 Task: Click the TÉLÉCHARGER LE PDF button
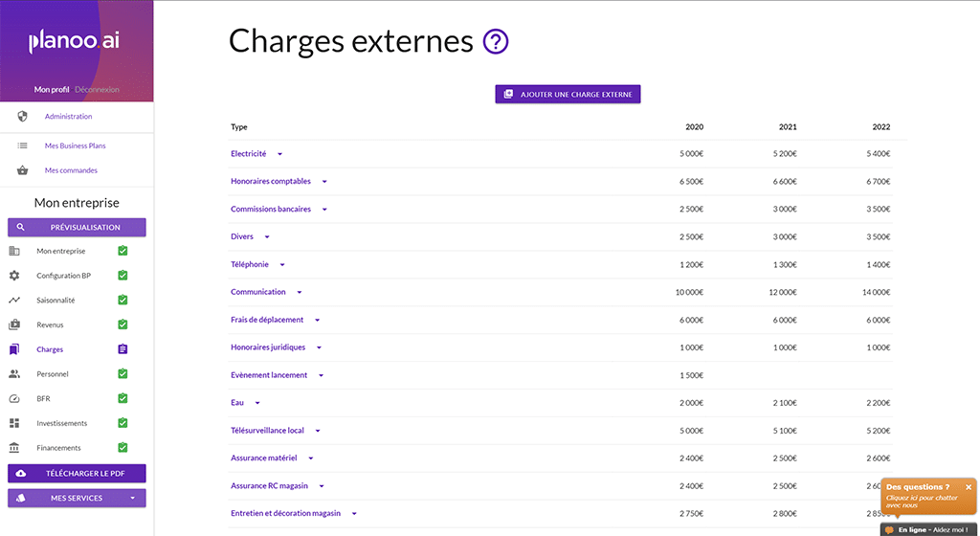click(77, 474)
